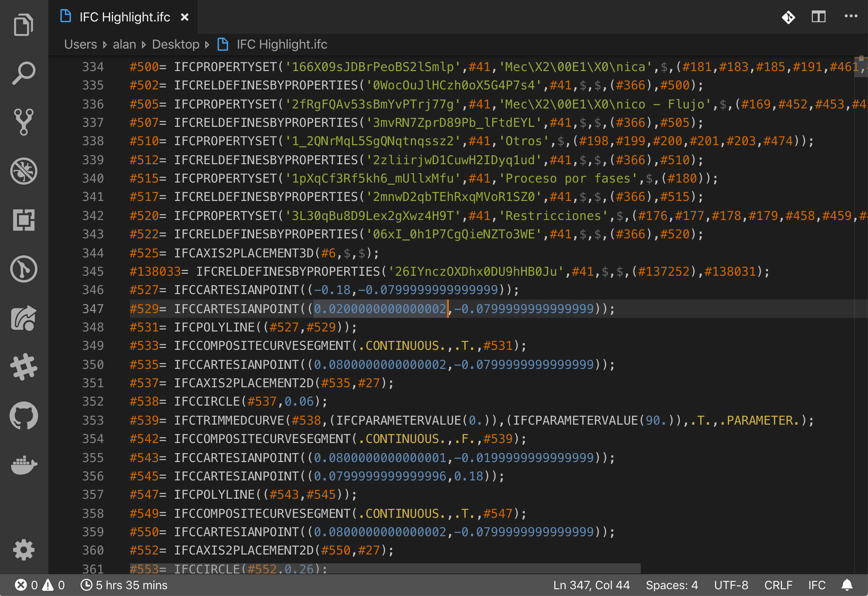Click the CRLF end-of-line selector
The width and height of the screenshot is (868, 596).
coord(778,585)
